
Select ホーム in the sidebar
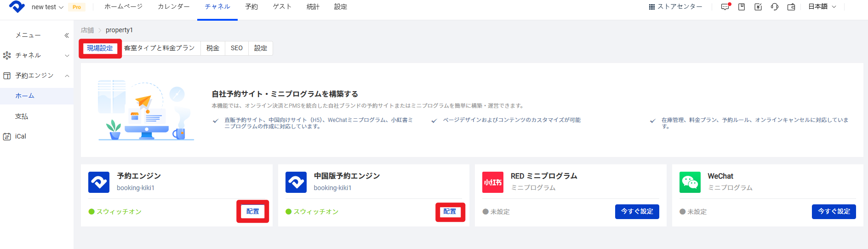point(37,96)
